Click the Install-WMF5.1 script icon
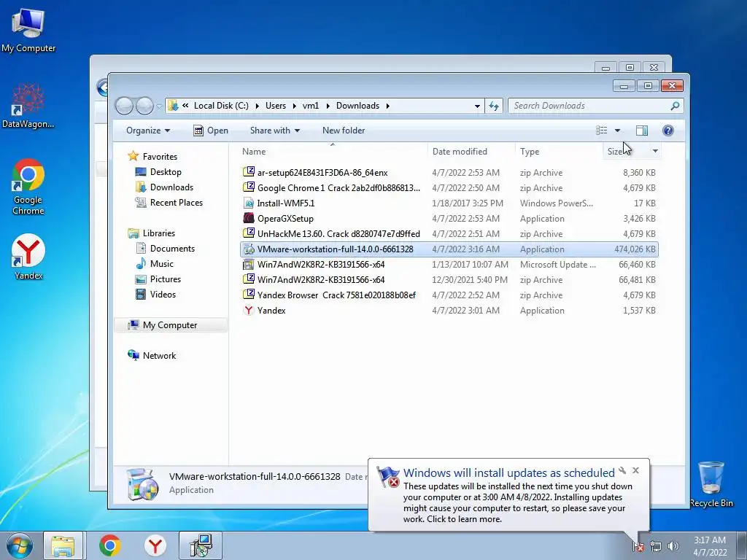 pos(249,203)
